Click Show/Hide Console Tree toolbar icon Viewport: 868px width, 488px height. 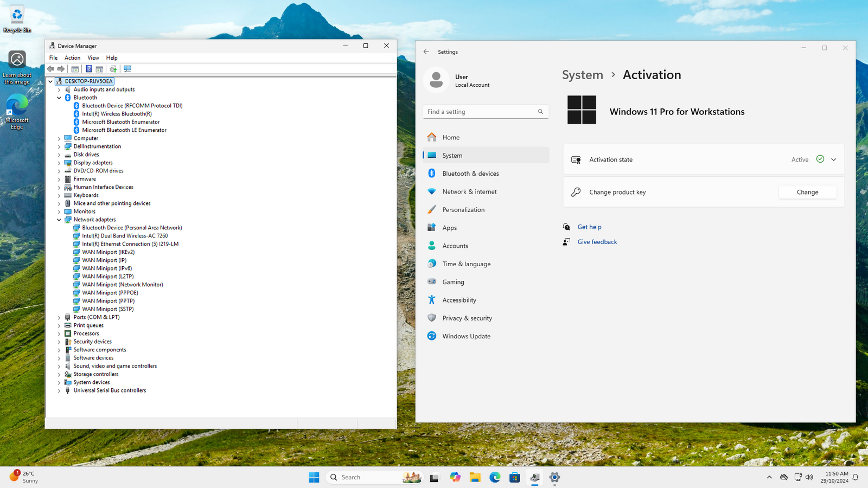click(x=75, y=69)
